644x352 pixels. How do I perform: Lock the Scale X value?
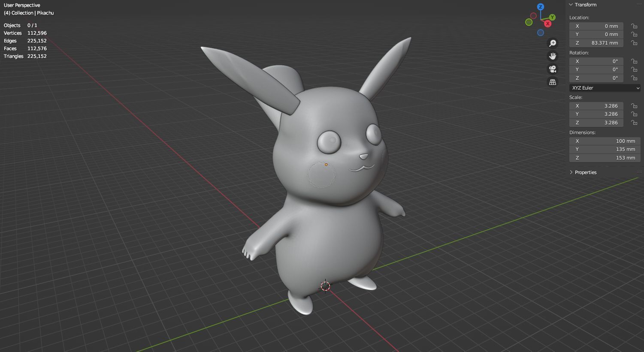click(x=634, y=106)
